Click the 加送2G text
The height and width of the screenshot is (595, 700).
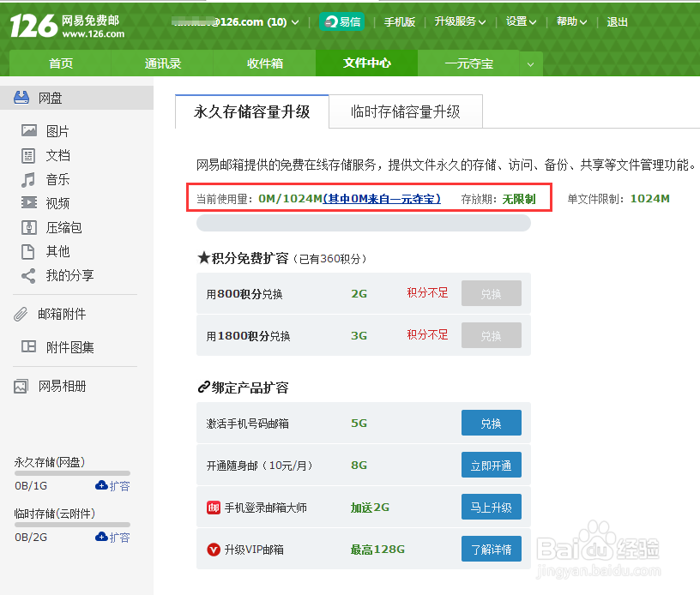click(x=370, y=508)
